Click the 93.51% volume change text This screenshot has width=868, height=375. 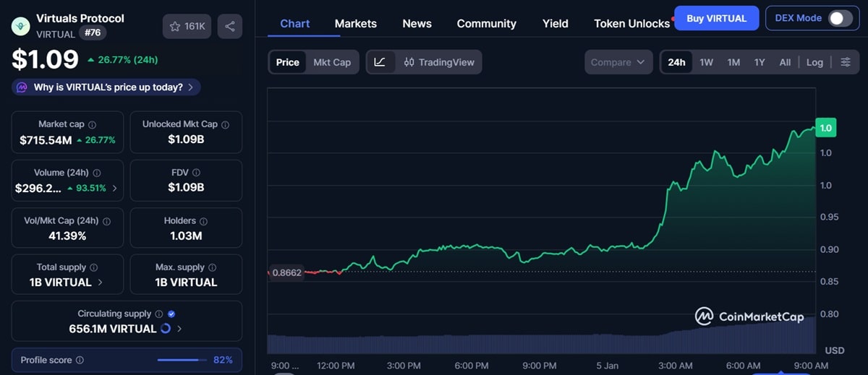[86, 188]
